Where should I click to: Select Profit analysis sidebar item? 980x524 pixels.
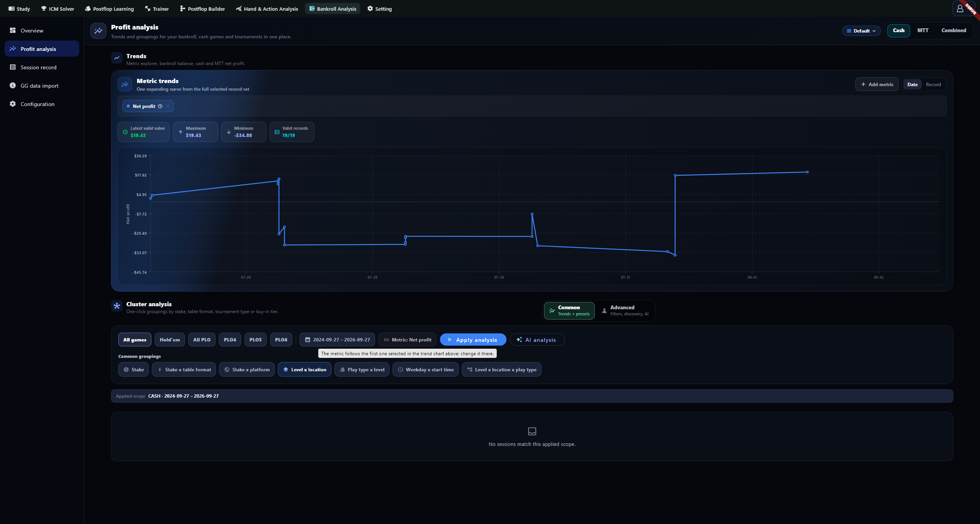(x=42, y=49)
